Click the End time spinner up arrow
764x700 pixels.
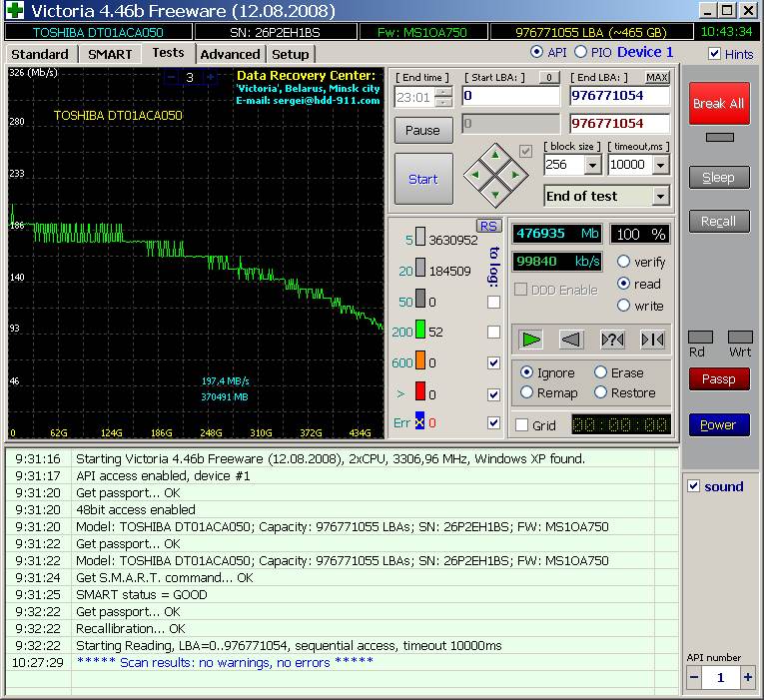click(443, 92)
